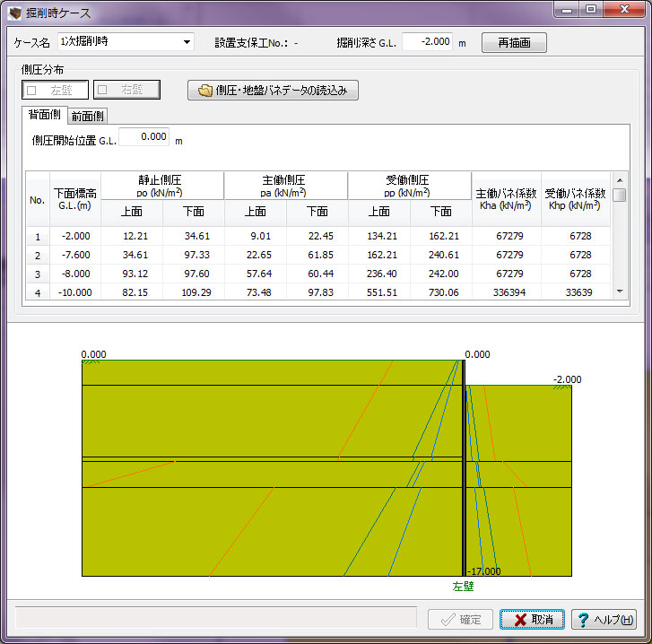Click the cell with value 97.33
Viewport: 652px width, 644px height.
pyautogui.click(x=194, y=255)
